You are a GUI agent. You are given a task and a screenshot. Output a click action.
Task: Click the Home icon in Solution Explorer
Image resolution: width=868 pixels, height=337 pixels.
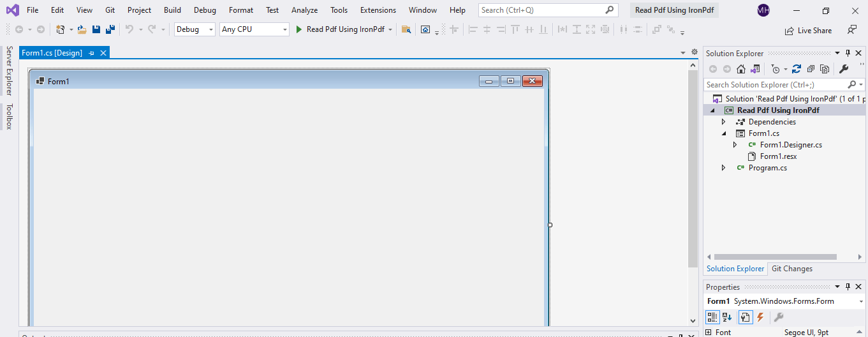pyautogui.click(x=740, y=69)
